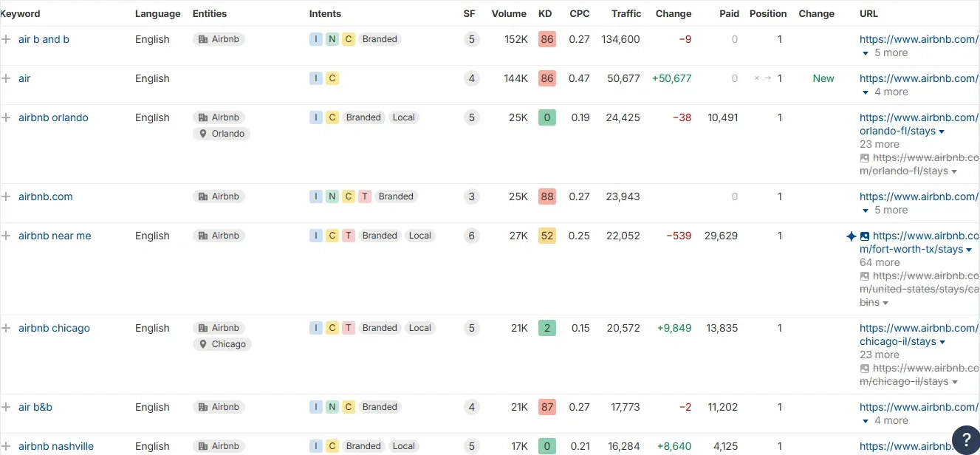Expand '23 more' URLs under 'airbnb chicago'
The height and width of the screenshot is (455, 980).
(880, 355)
